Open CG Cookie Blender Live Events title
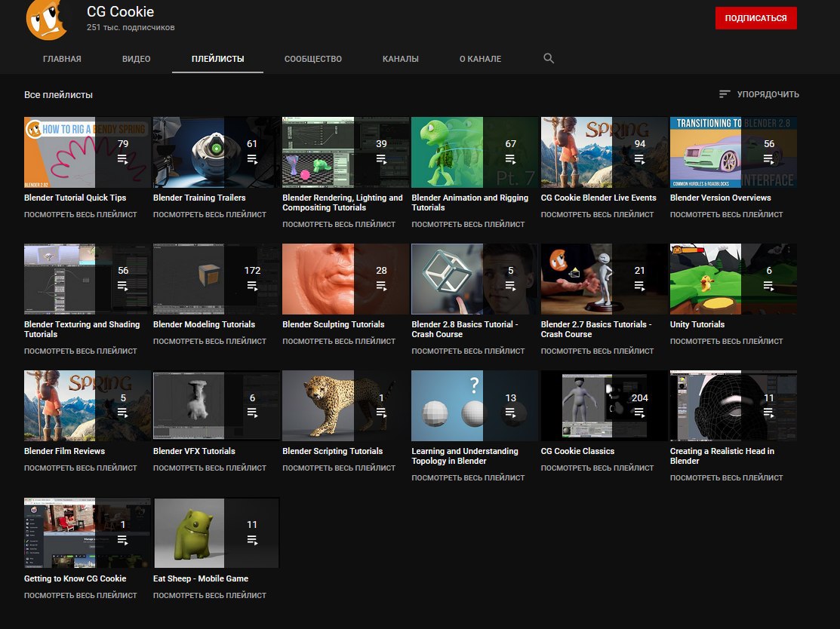The width and height of the screenshot is (840, 629). [598, 198]
